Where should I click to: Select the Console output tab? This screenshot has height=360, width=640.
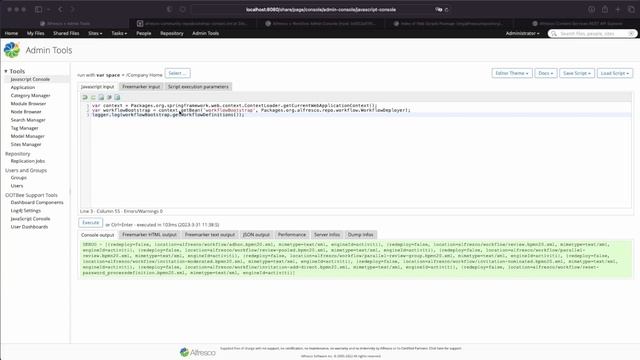pyautogui.click(x=98, y=235)
